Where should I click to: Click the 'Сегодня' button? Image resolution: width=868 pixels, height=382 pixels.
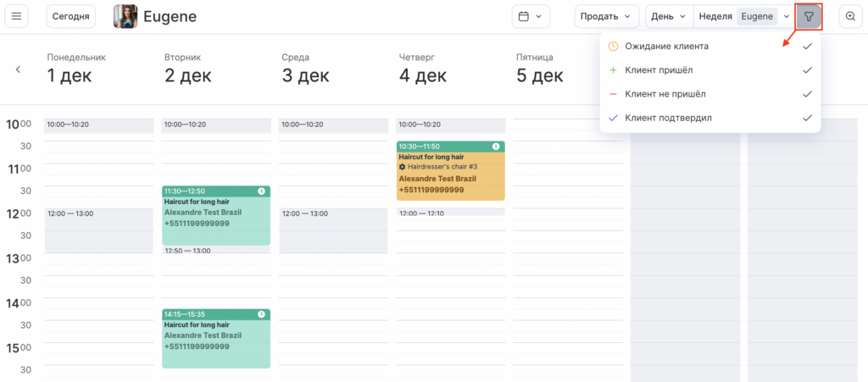click(x=71, y=16)
